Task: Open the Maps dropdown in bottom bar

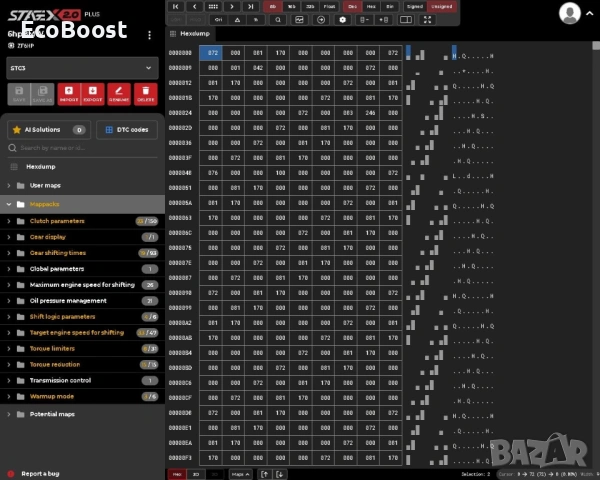Action: 240,474
